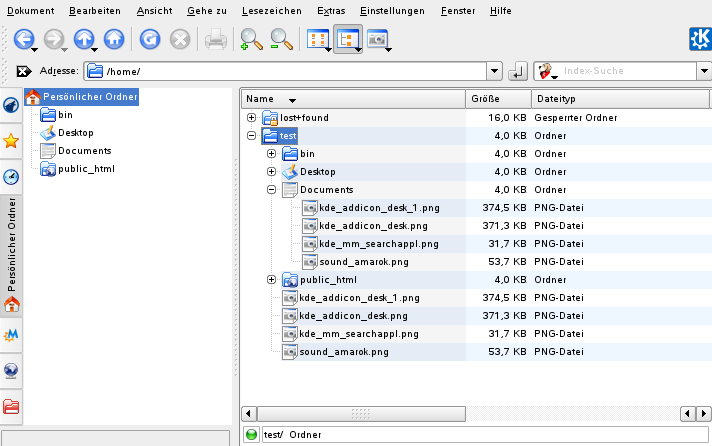
Task: Show the history clock sidebar tab
Action: [x=11, y=176]
